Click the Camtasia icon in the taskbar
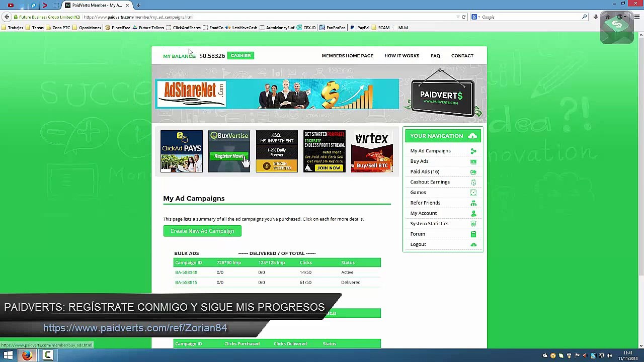 point(48,355)
